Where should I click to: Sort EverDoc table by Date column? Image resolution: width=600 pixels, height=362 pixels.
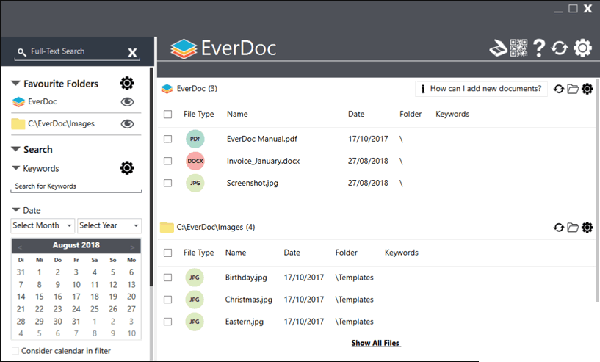356,114
